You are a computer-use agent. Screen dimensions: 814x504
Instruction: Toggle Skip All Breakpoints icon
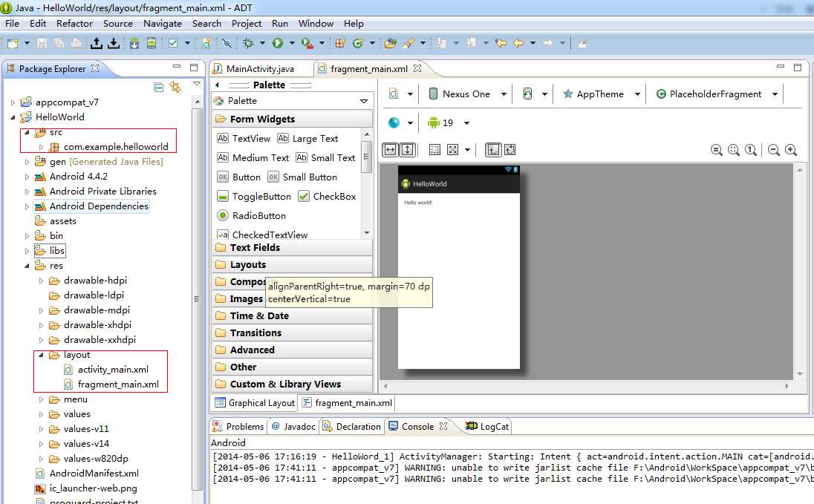pyautogui.click(x=227, y=44)
